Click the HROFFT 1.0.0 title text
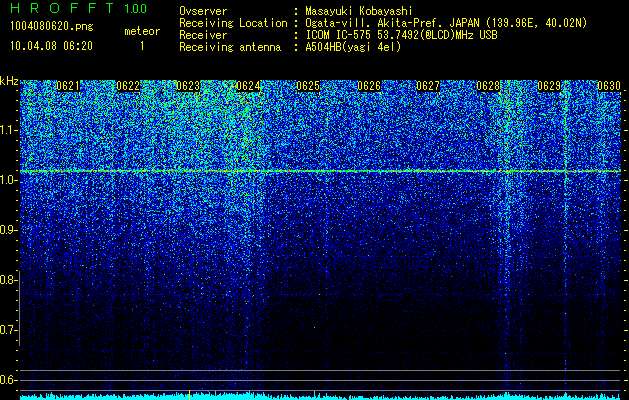 point(79,8)
